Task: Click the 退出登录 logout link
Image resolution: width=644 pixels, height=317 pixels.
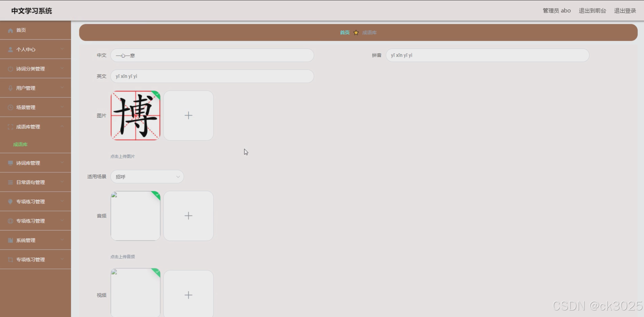Action: 625,11
